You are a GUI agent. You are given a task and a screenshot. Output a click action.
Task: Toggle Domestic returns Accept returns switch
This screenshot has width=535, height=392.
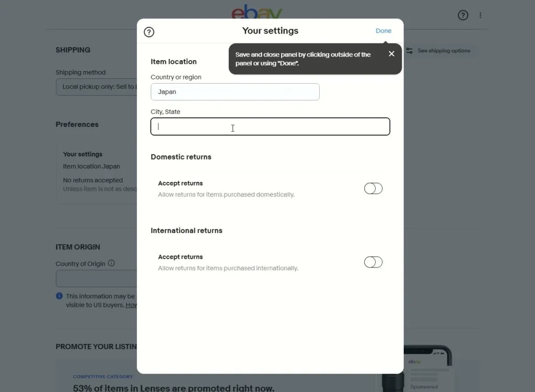point(373,189)
